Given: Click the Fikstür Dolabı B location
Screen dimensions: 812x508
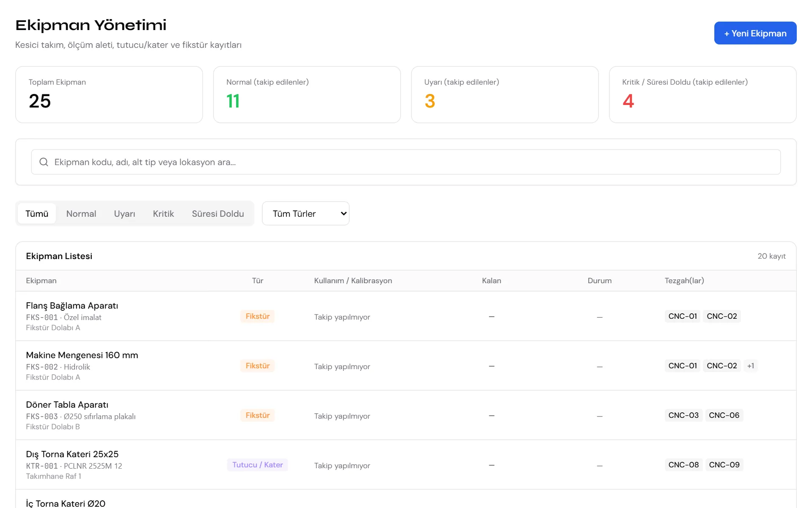Looking at the screenshot, I should 53,427.
